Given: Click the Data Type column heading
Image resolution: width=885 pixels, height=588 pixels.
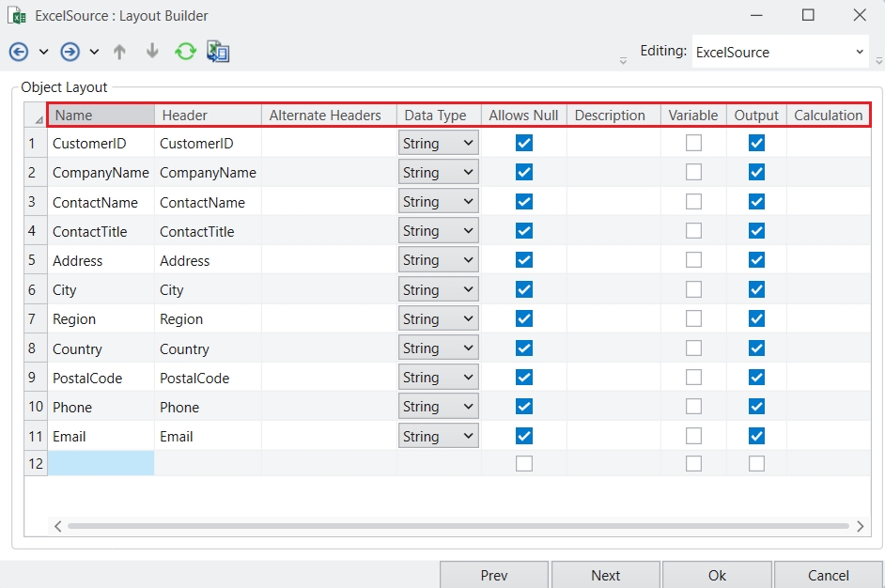Looking at the screenshot, I should (435, 116).
